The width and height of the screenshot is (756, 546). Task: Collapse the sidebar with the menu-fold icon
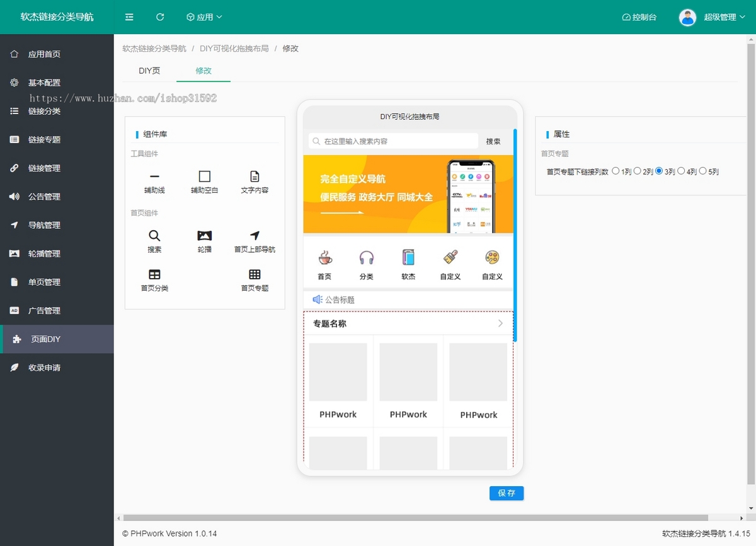(129, 17)
